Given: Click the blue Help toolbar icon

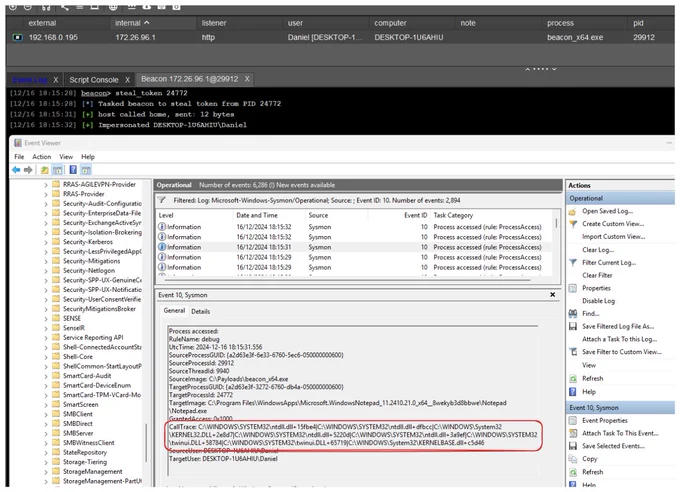Looking at the screenshot, I should [x=73, y=170].
